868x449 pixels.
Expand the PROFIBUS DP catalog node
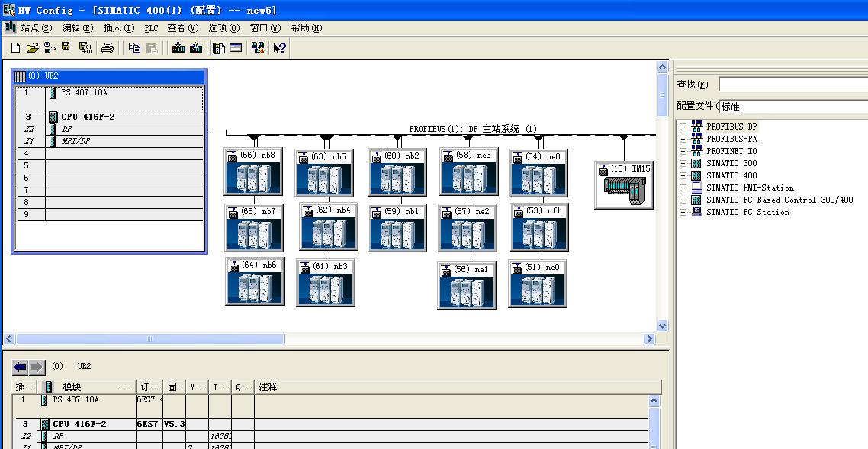click(x=683, y=127)
